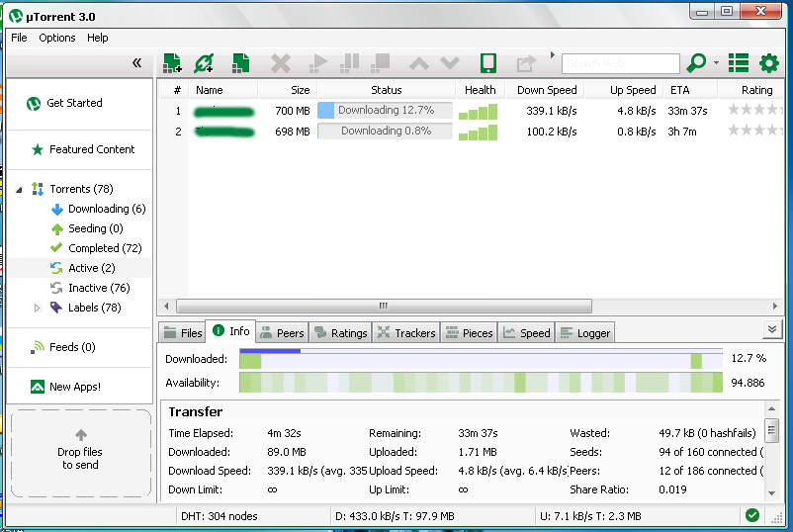The width and height of the screenshot is (793, 532).
Task: Click the Create New Torrent icon
Action: click(240, 63)
